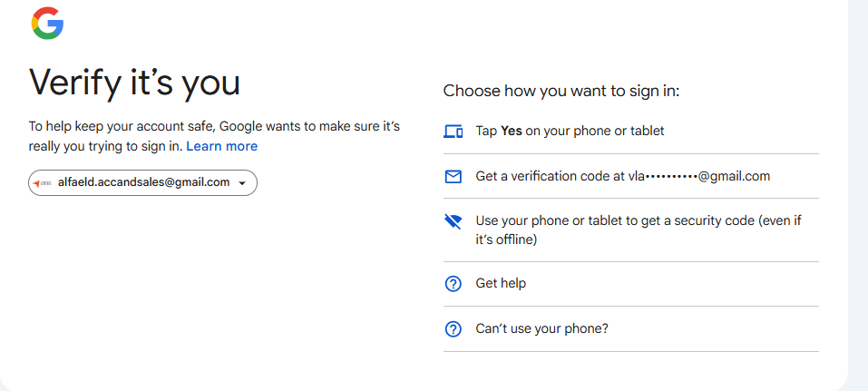This screenshot has width=868, height=391.
Task: Click the question mark icon beside Can't use your phone
Action: coord(454,329)
